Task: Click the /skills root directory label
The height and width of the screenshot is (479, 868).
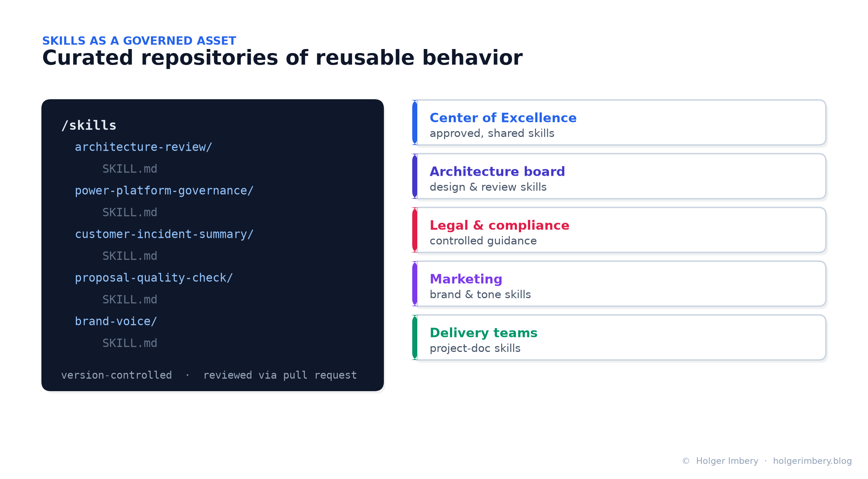Action: click(x=89, y=125)
